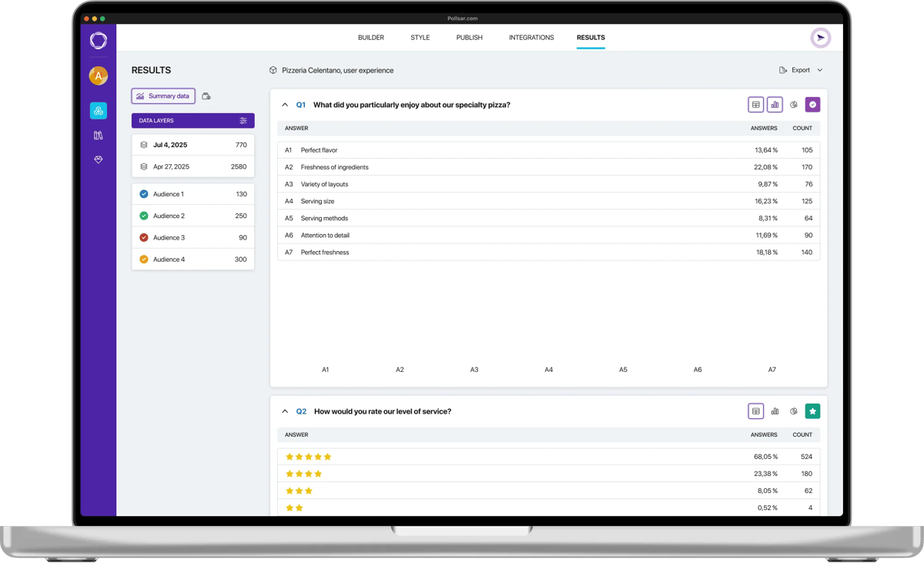This screenshot has width=924, height=563.
Task: Open the highlighted surveys cubes icon in sidebar
Action: pos(99,111)
